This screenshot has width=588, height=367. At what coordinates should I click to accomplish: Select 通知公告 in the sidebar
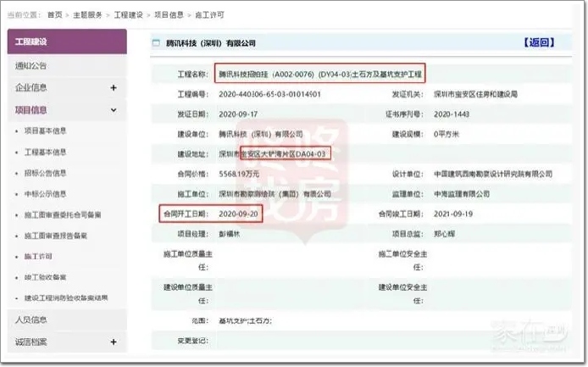click(x=31, y=66)
